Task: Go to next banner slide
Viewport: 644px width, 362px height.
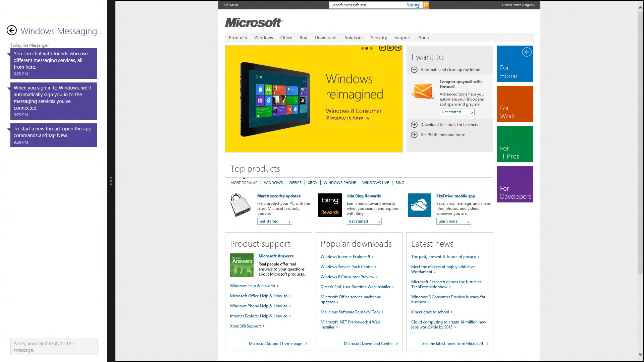Action: (x=398, y=48)
